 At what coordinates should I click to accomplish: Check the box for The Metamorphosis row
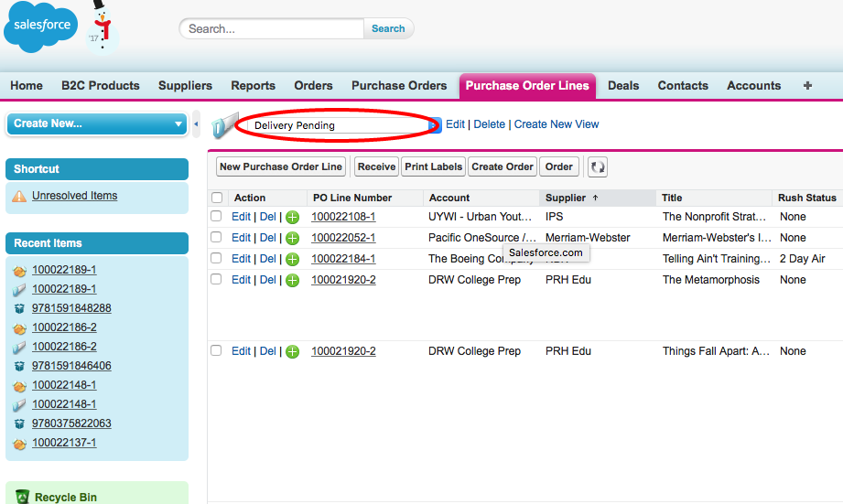[x=216, y=279]
